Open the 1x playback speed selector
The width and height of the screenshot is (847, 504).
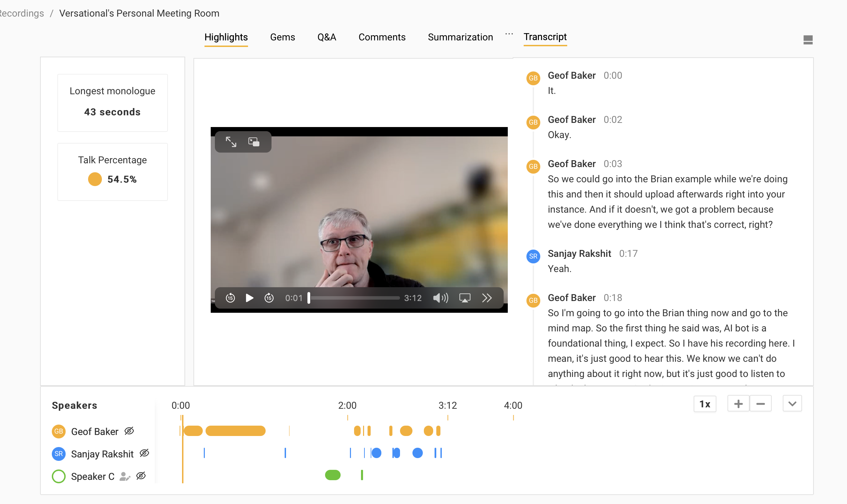705,404
